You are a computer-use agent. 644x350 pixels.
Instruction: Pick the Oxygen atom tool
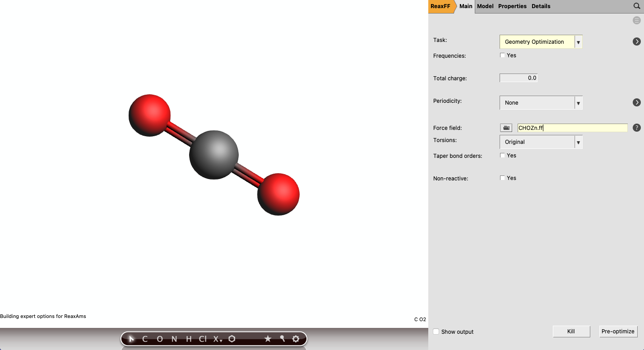[159, 339]
